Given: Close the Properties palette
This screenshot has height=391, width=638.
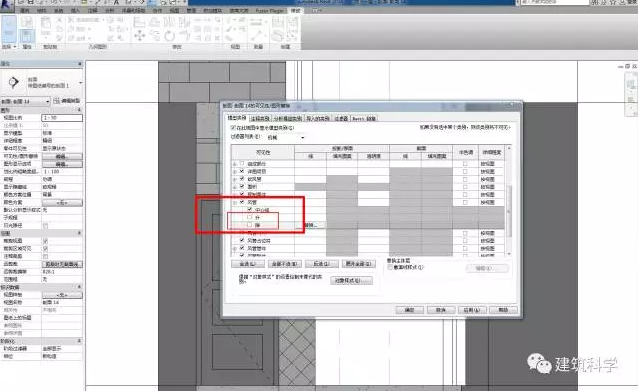Looking at the screenshot, I should point(80,64).
